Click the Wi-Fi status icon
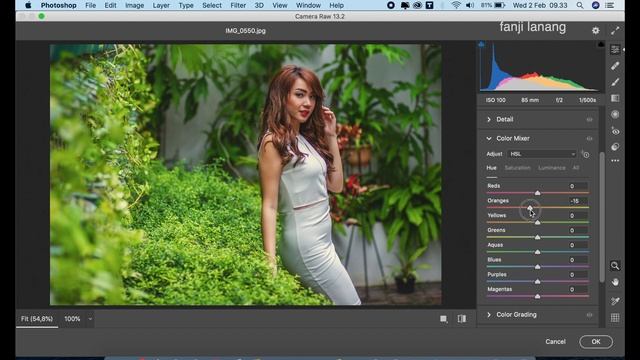Image resolution: width=640 pixels, height=360 pixels. click(456, 5)
